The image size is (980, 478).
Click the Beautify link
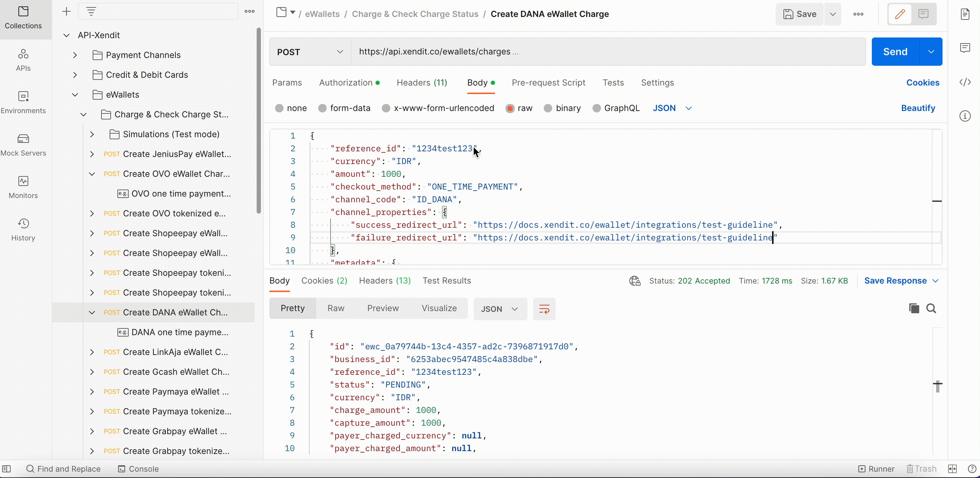click(x=918, y=108)
